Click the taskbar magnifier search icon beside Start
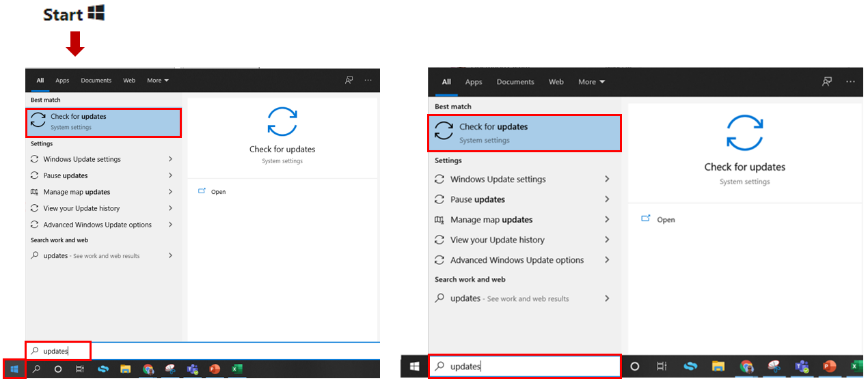Image resolution: width=868 pixels, height=383 pixels. pyautogui.click(x=36, y=369)
